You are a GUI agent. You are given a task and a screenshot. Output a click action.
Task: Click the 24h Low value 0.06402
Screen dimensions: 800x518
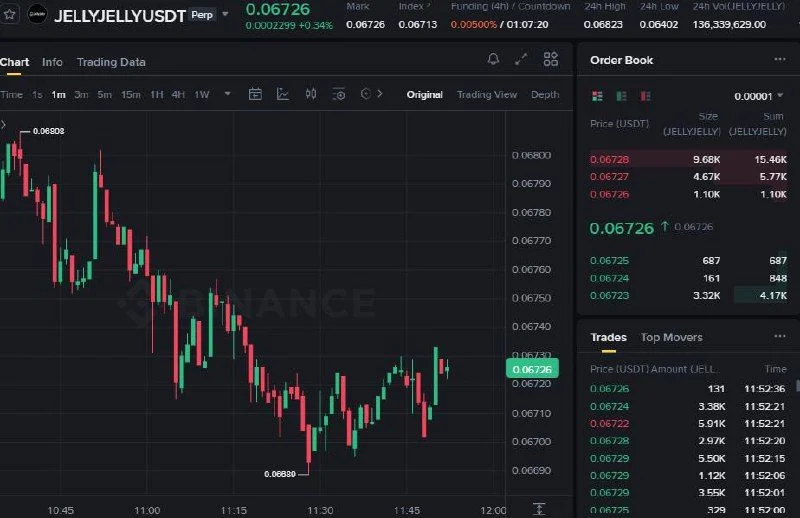(x=659, y=24)
